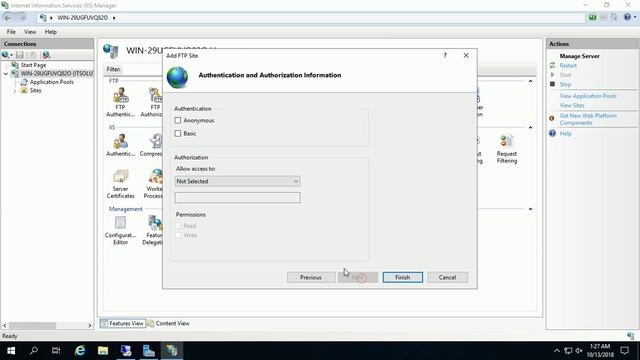Collapse the server node in Connections tree
The height and width of the screenshot is (360, 640).
pos(6,74)
